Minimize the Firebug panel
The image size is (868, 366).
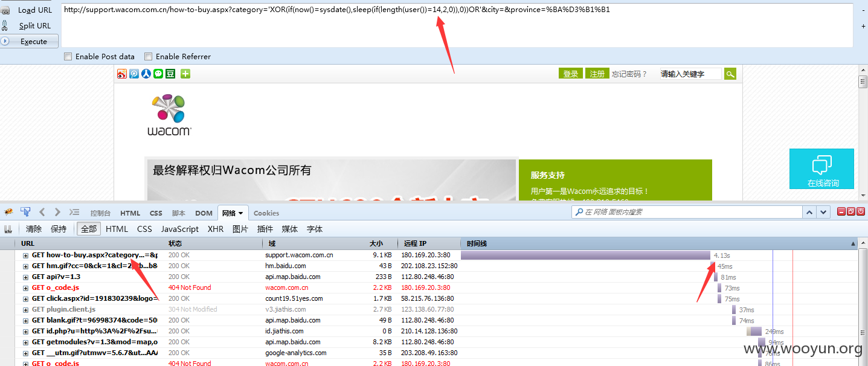pyautogui.click(x=841, y=211)
